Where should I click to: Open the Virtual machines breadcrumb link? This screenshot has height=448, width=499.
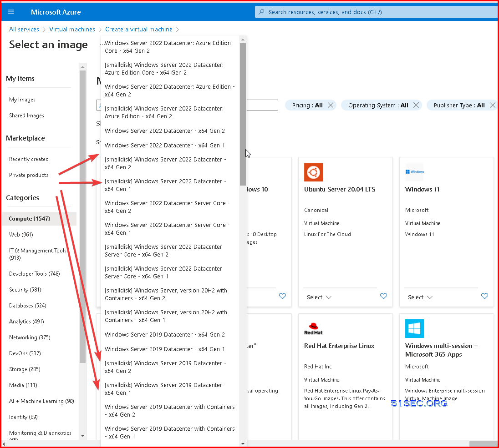(x=72, y=29)
